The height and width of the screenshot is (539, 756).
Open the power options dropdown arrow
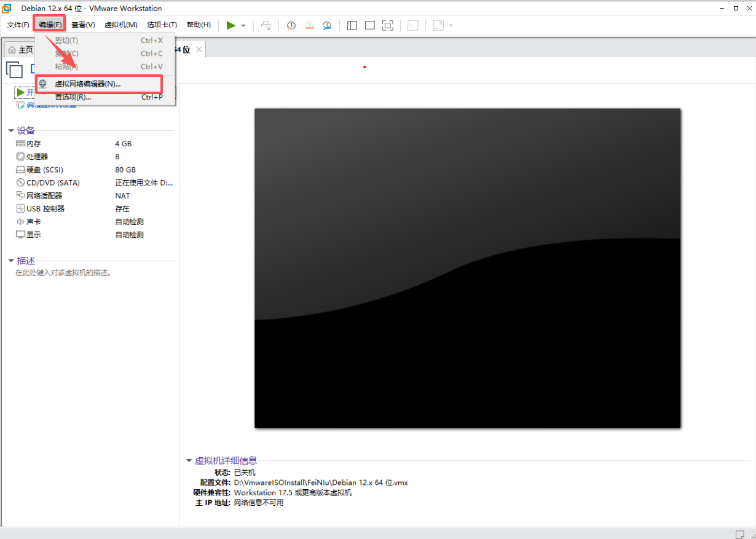point(243,25)
